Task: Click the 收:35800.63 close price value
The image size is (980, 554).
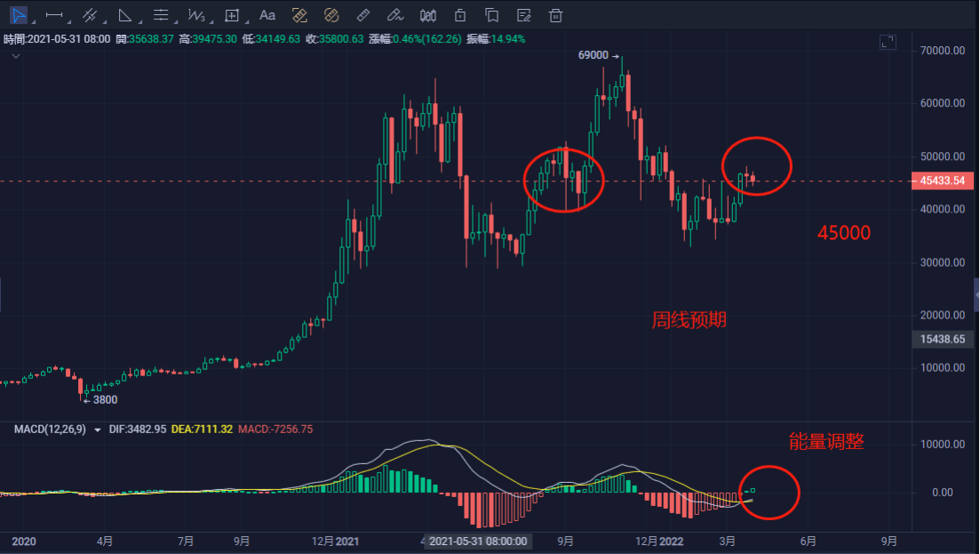Action: [x=334, y=39]
